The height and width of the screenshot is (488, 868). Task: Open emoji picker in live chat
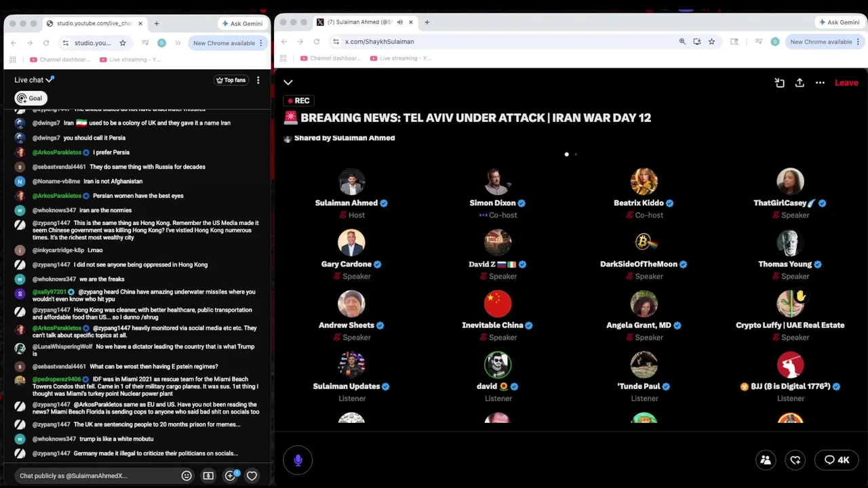[x=186, y=476]
